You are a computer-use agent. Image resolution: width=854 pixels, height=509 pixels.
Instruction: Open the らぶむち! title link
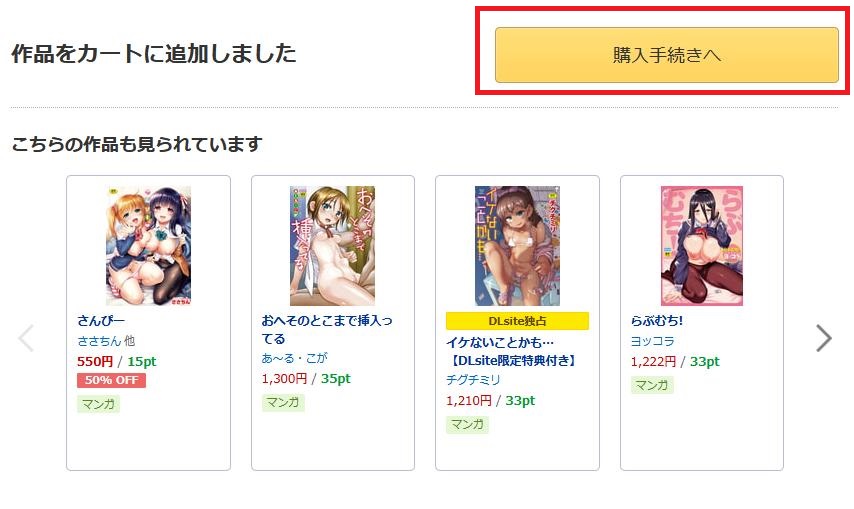pos(656,320)
